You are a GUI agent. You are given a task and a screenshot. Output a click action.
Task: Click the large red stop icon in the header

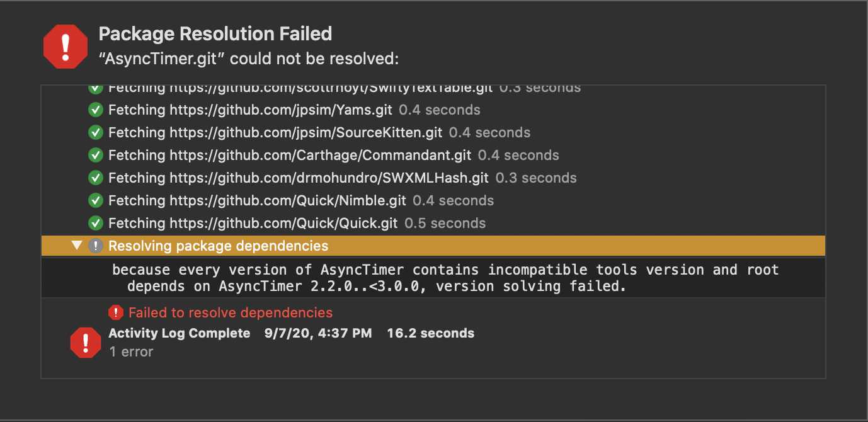[x=66, y=46]
